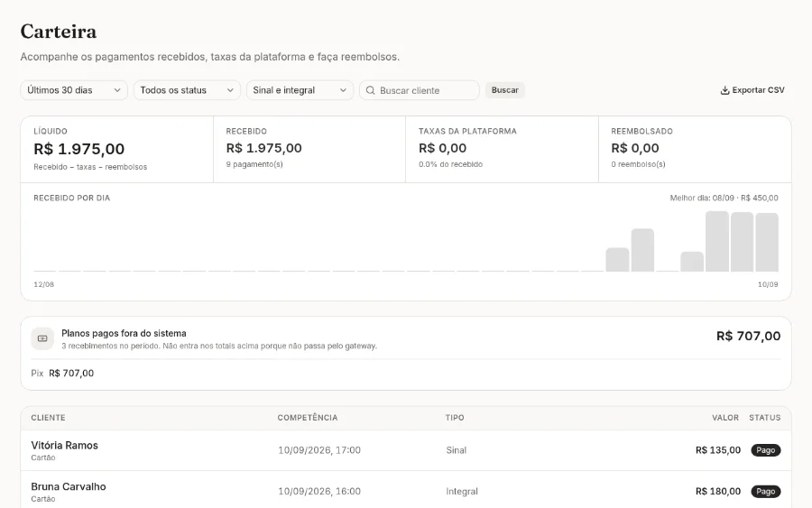The width and height of the screenshot is (812, 508).
Task: Focus the Buscar cliente search field
Action: coord(420,90)
